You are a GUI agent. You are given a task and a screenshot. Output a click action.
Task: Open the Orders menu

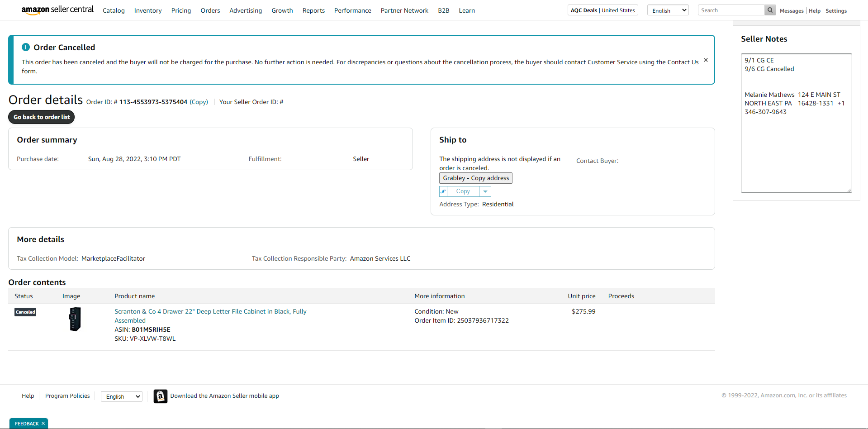pyautogui.click(x=210, y=10)
